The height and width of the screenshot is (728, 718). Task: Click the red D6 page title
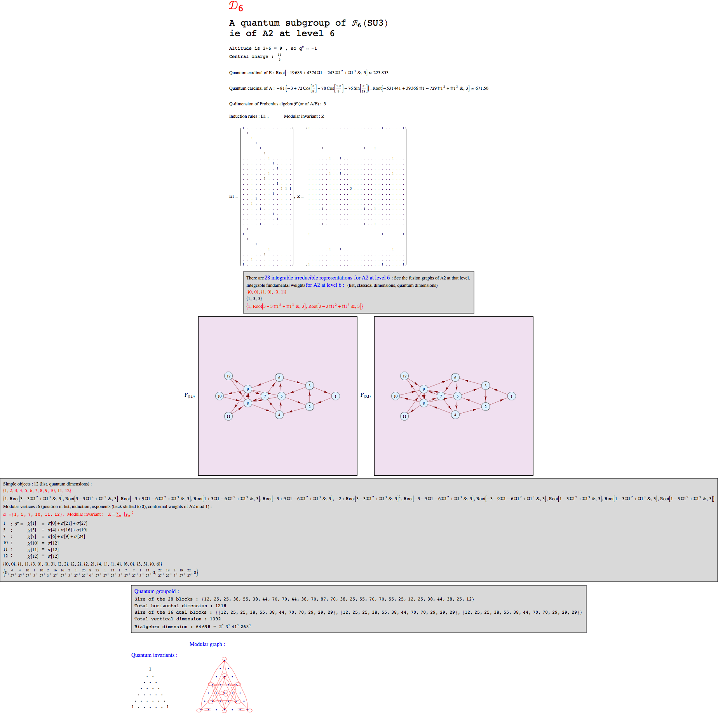[236, 6]
